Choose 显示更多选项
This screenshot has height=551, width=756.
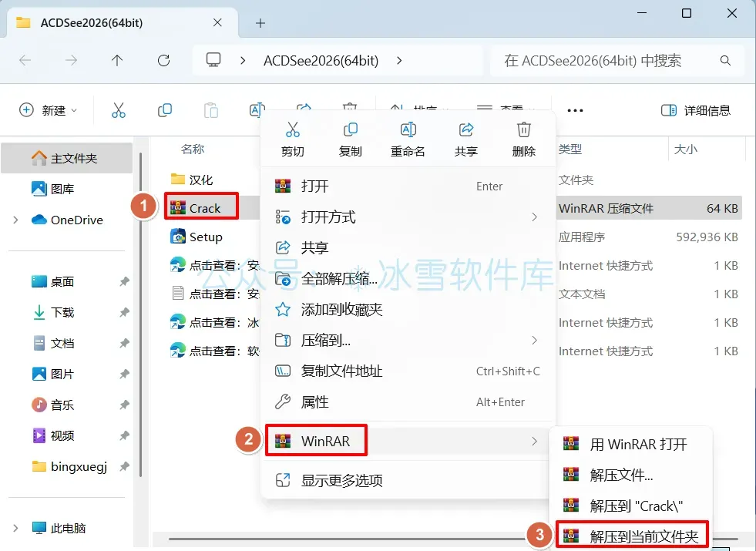408,481
